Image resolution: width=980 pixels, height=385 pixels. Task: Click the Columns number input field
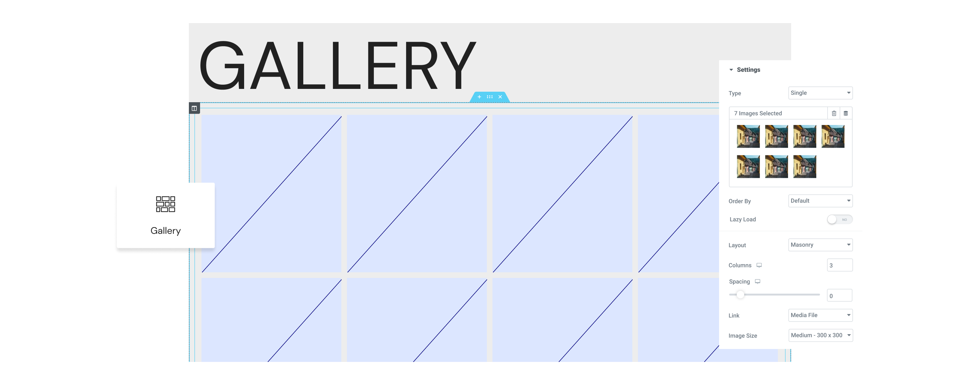click(838, 265)
